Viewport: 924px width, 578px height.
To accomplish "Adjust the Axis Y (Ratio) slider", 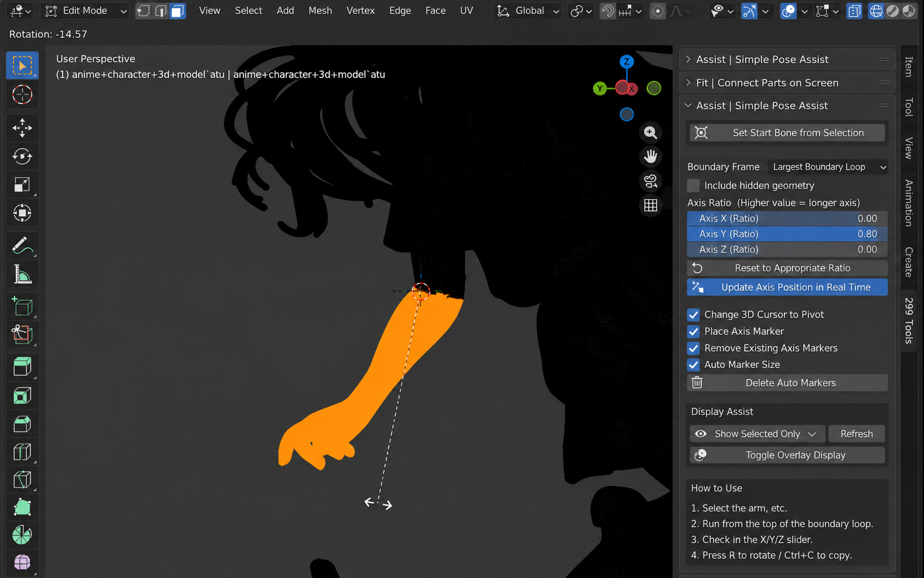I will pos(787,234).
